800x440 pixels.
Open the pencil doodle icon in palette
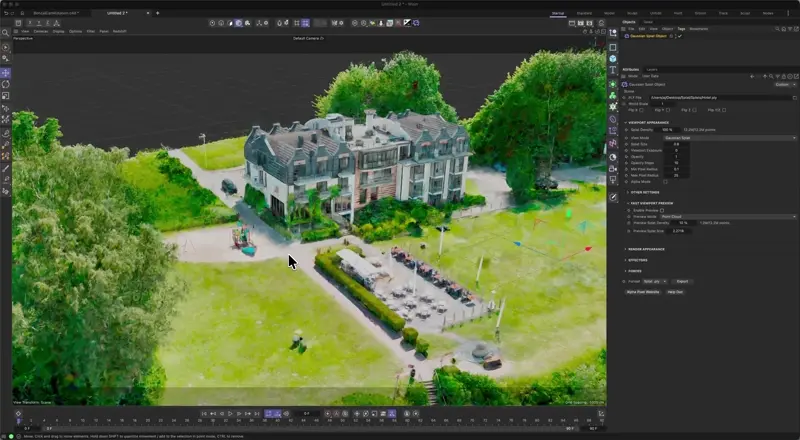point(613,197)
